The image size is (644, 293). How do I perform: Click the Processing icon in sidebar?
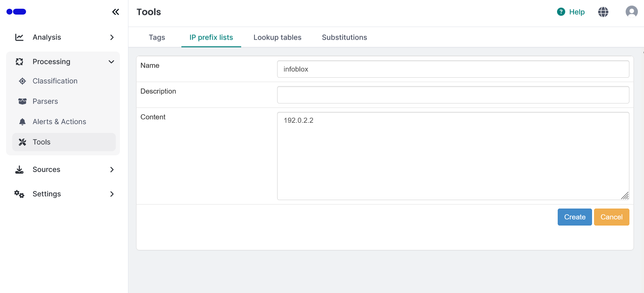[19, 62]
